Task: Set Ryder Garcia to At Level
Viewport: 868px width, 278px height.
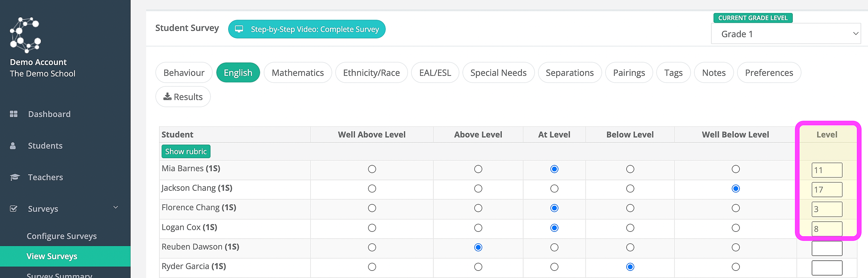Action: pyautogui.click(x=554, y=267)
